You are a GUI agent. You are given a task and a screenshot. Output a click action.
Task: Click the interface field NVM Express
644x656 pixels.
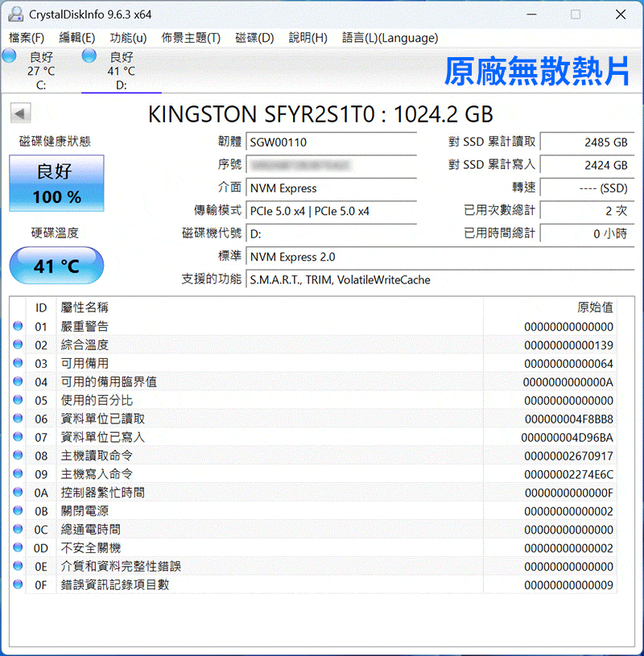331,188
